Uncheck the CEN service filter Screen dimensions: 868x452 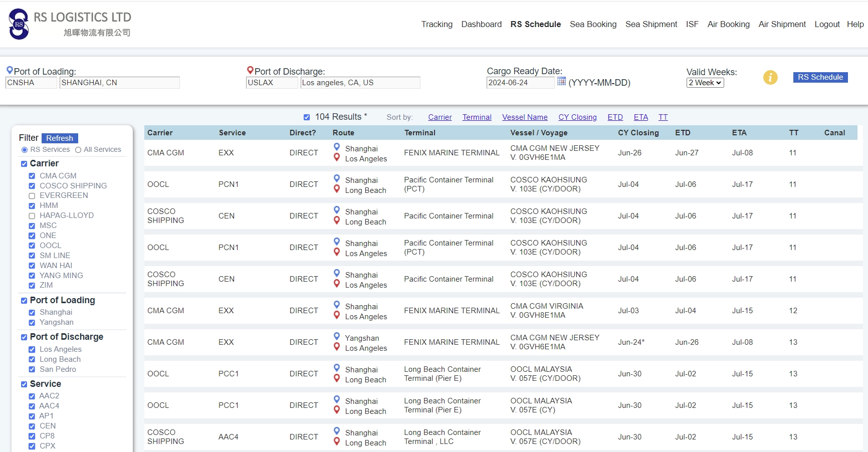pyautogui.click(x=32, y=426)
